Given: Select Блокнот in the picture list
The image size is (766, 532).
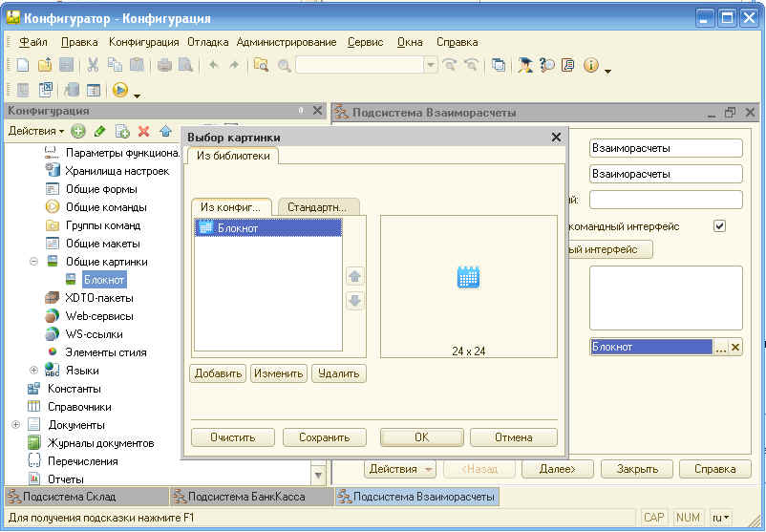Looking at the screenshot, I should [268, 228].
